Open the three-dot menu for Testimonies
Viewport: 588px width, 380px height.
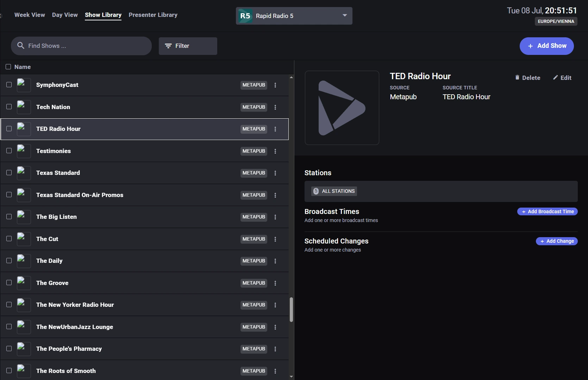[x=275, y=151]
